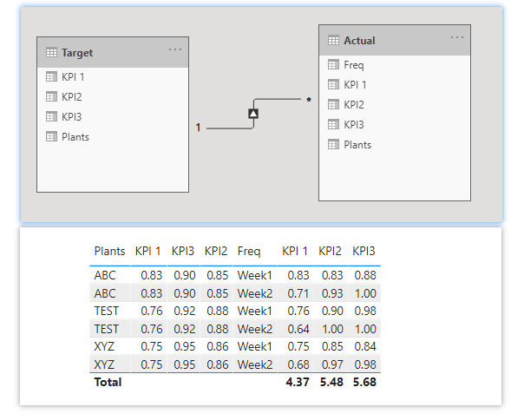Click the column icon beside Actual KPI2

coord(333,105)
